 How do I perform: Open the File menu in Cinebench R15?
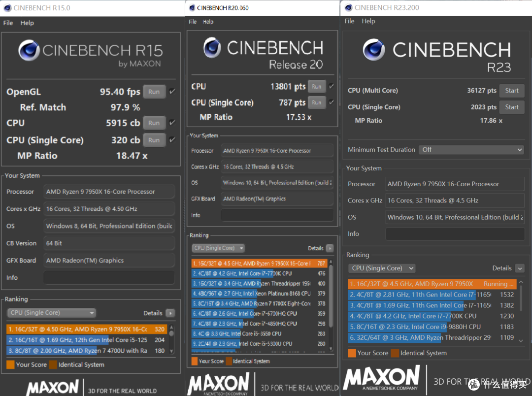click(x=8, y=23)
